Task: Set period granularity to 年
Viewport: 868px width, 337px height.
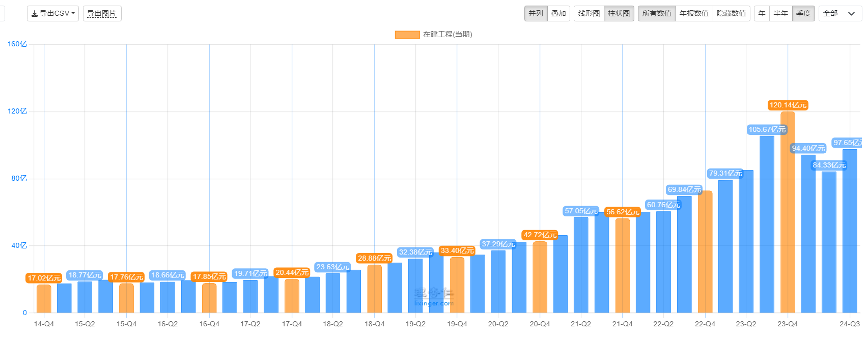Action: (762, 13)
